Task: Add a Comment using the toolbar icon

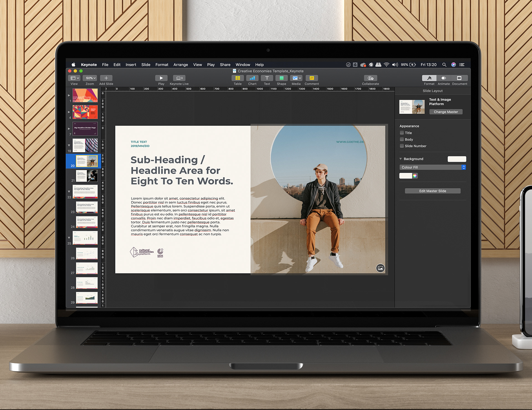Action: (x=312, y=78)
